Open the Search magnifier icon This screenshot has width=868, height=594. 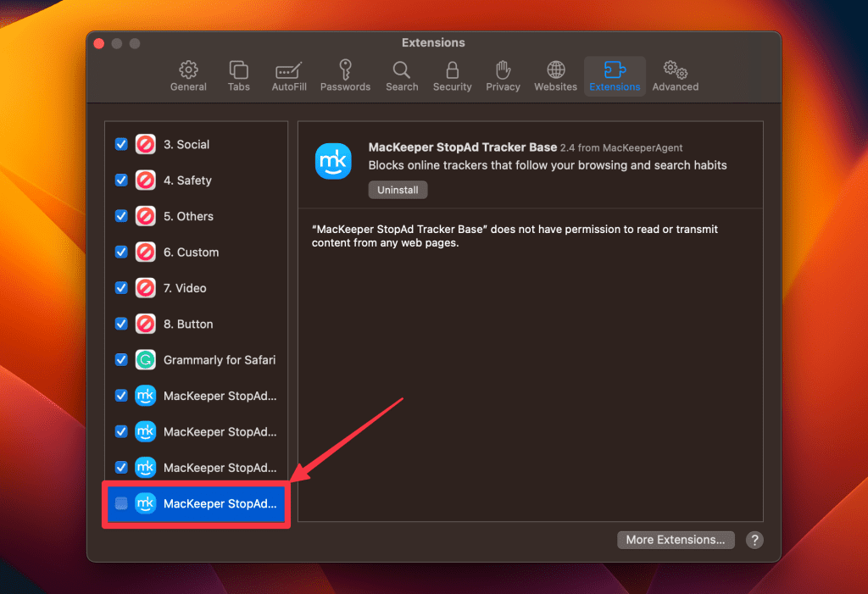pos(402,70)
